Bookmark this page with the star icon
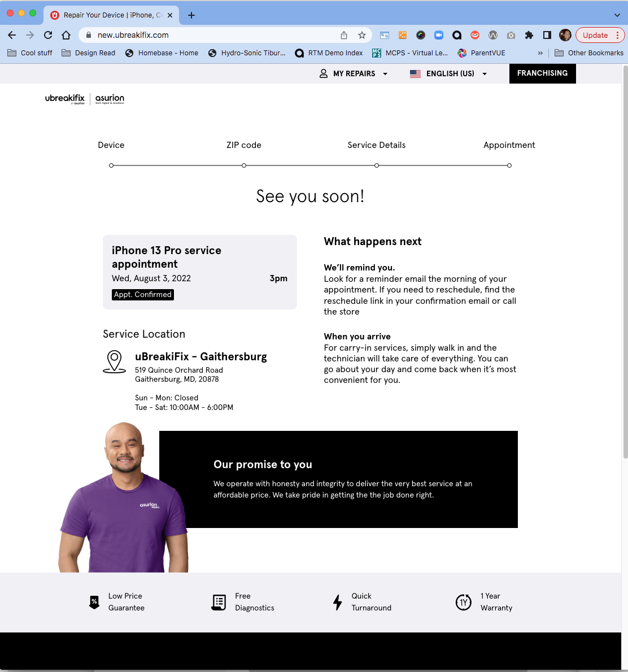The image size is (628, 672). coord(362,35)
